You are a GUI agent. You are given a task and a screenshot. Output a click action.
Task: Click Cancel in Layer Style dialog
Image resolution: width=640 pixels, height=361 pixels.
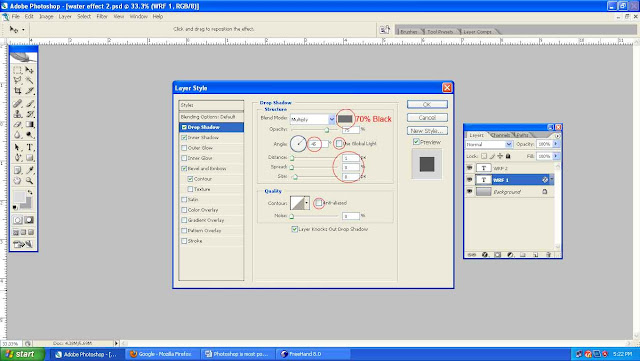427,118
